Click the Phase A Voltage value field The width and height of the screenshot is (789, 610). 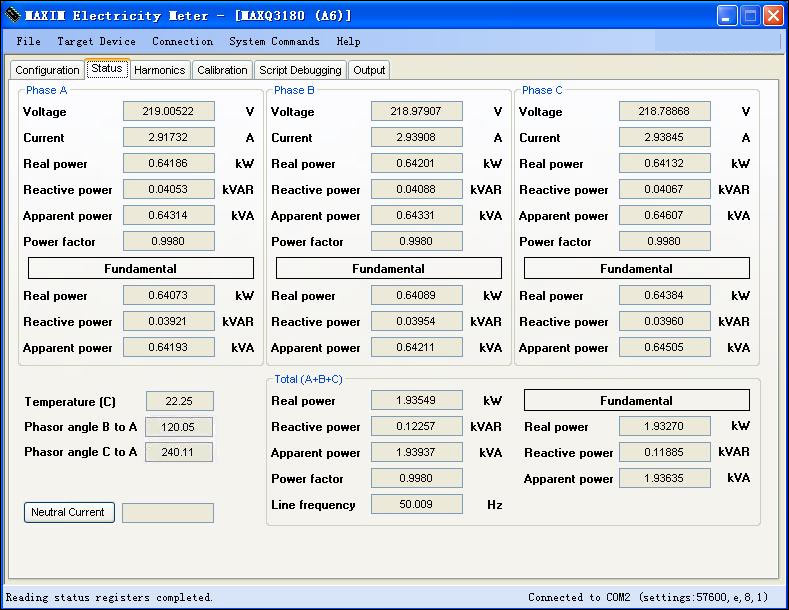(x=169, y=112)
